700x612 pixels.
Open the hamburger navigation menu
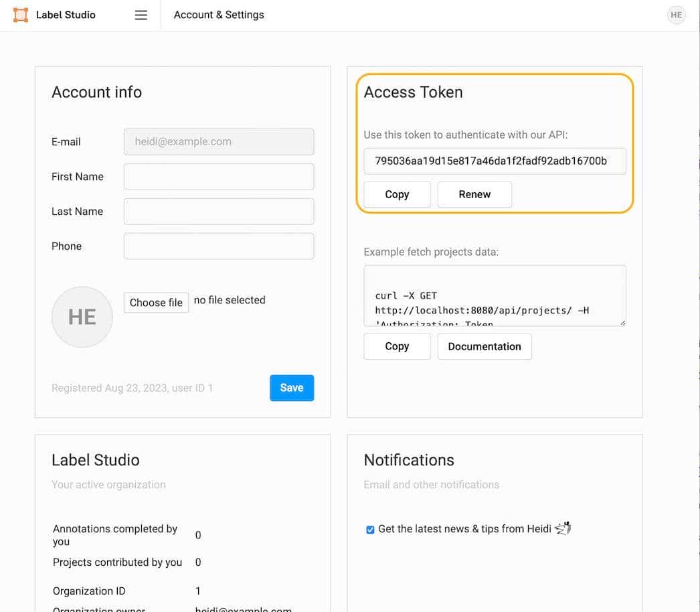141,15
